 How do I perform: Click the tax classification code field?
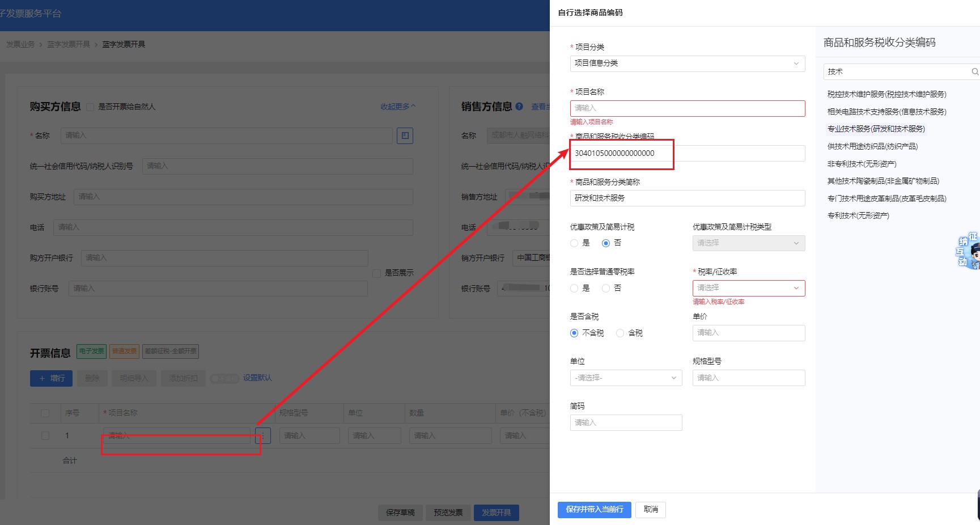tap(688, 153)
